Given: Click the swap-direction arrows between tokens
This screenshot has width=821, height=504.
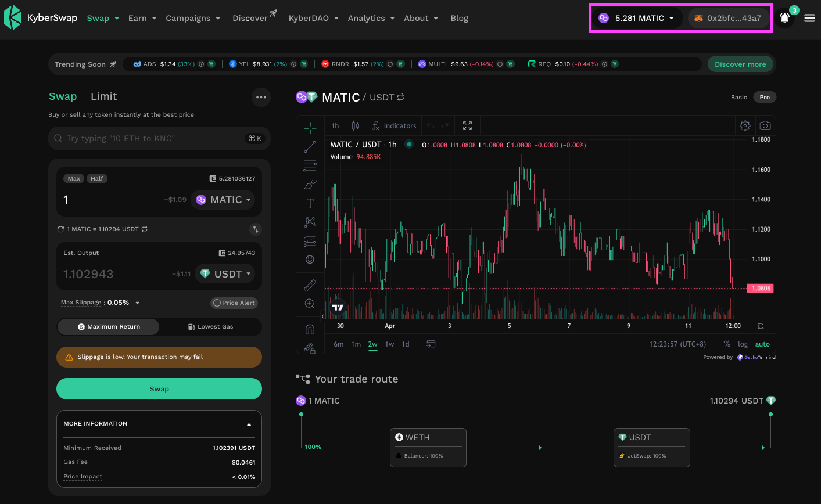Looking at the screenshot, I should (x=255, y=229).
